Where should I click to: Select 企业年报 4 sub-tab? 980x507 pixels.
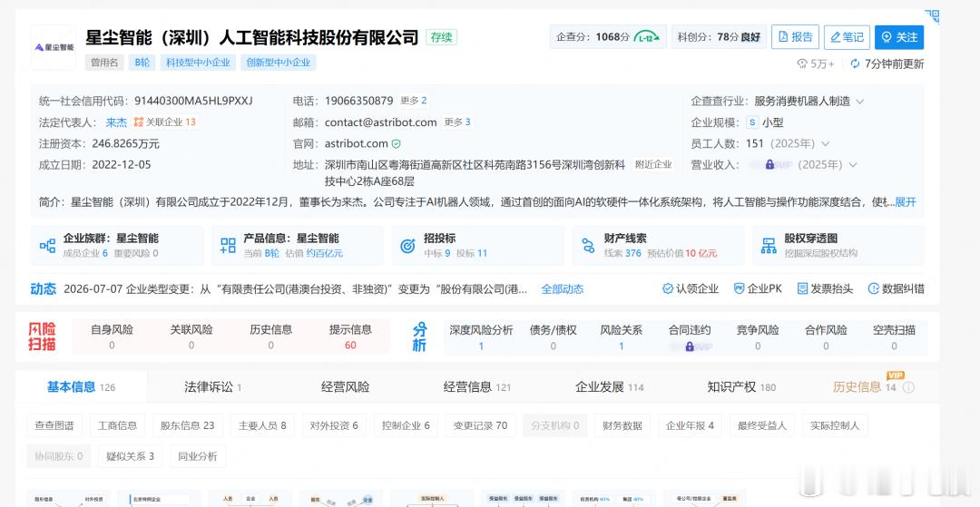point(690,425)
